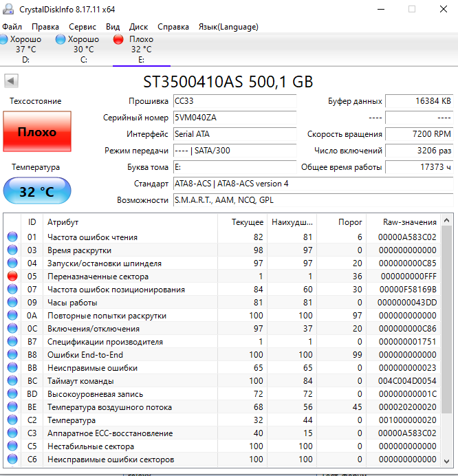Screen dimensions: 458x476
Task: Open the Диск menu
Action: tap(138, 27)
